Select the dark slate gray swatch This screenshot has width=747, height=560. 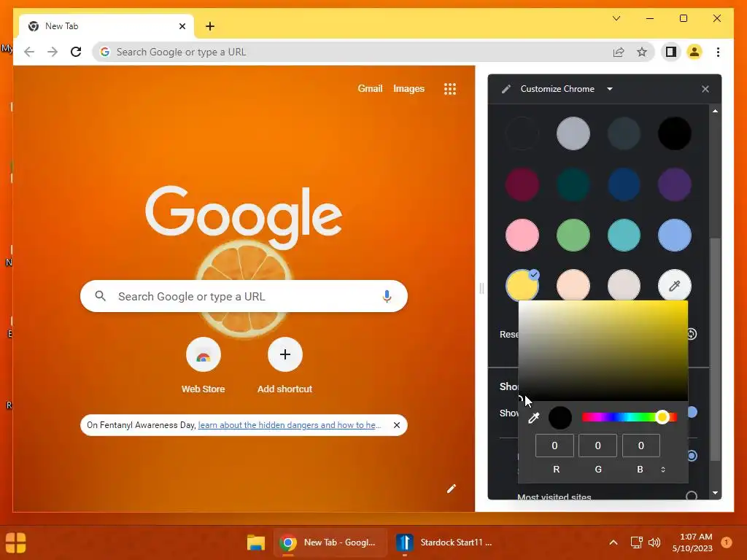pos(624,133)
